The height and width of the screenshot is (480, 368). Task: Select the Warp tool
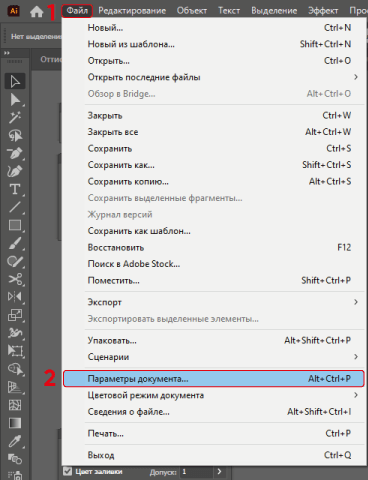coord(15,333)
